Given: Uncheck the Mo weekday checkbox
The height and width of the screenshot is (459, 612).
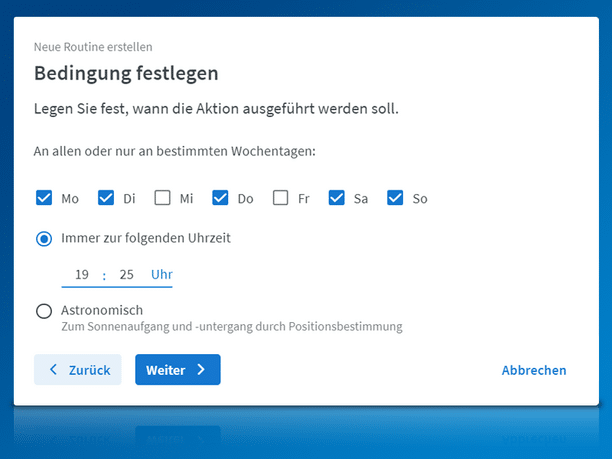Looking at the screenshot, I should click(44, 198).
